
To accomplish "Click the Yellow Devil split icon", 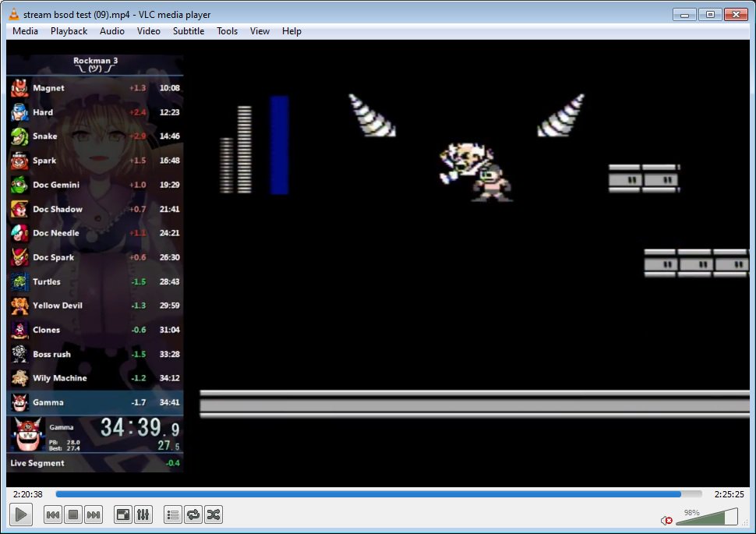I will pos(19,306).
